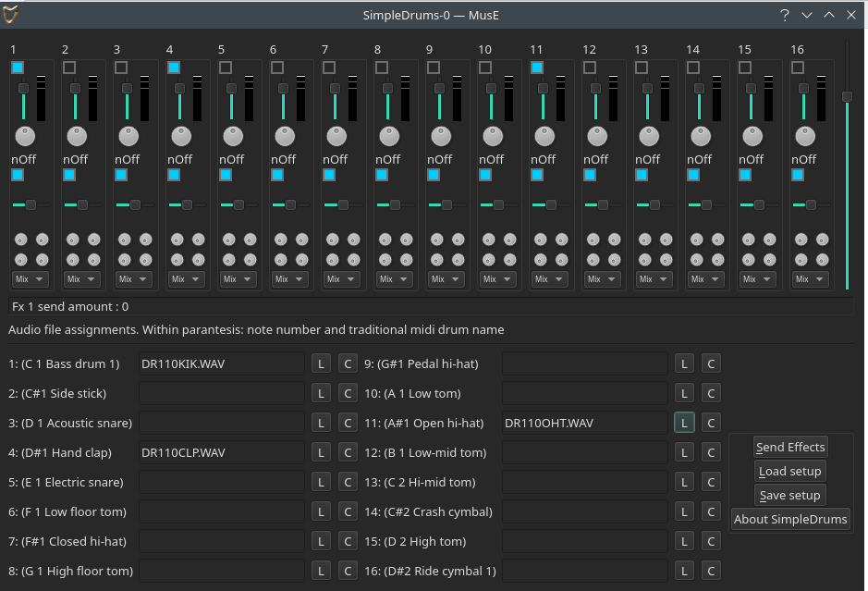Image resolution: width=868 pixels, height=591 pixels.
Task: Select Send Effects from the menu
Action: (x=789, y=447)
